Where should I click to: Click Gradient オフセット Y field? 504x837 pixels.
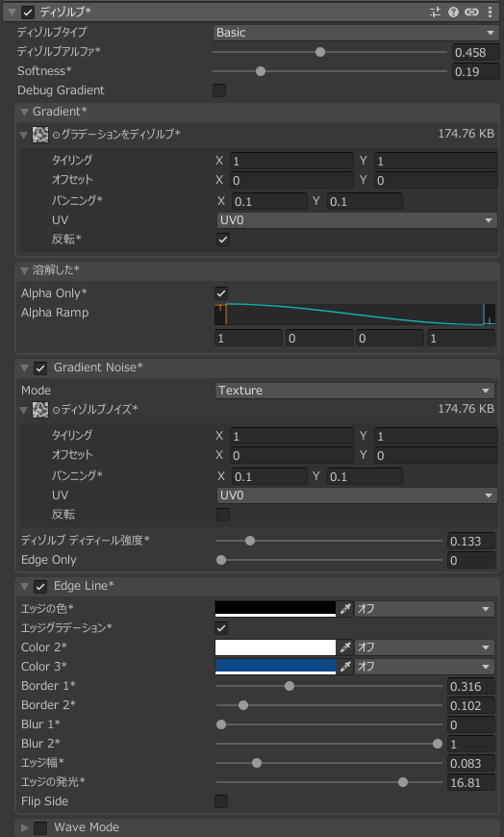pyautogui.click(x=436, y=180)
